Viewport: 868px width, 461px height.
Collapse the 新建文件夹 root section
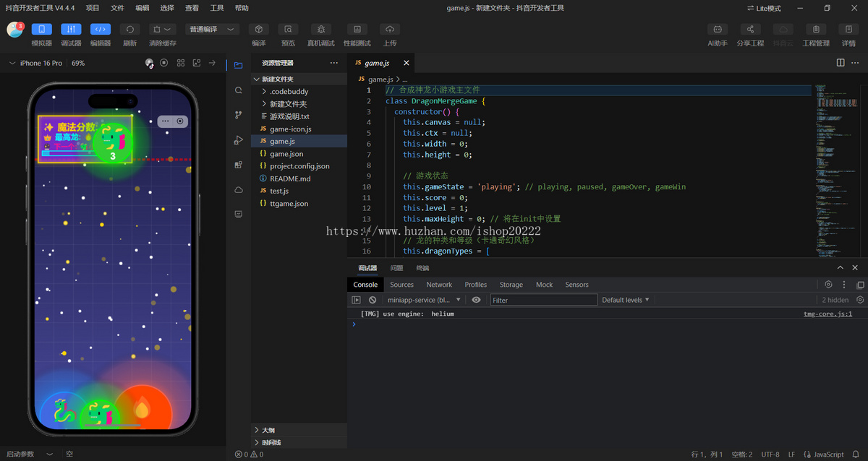coord(299,79)
